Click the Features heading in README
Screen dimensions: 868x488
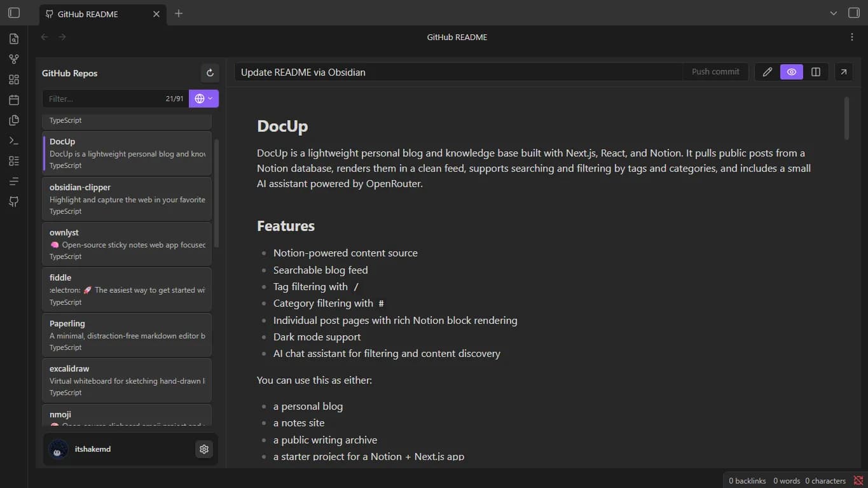click(286, 226)
